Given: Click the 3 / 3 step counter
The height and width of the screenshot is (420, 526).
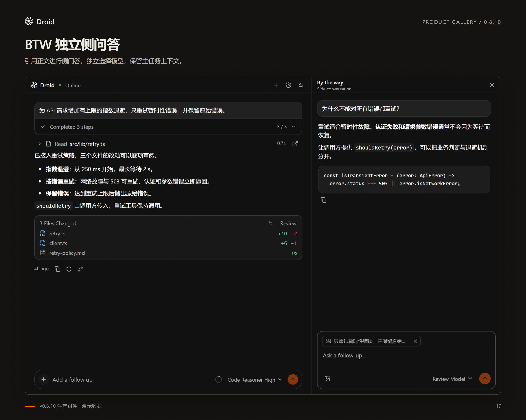Looking at the screenshot, I should (x=282, y=127).
